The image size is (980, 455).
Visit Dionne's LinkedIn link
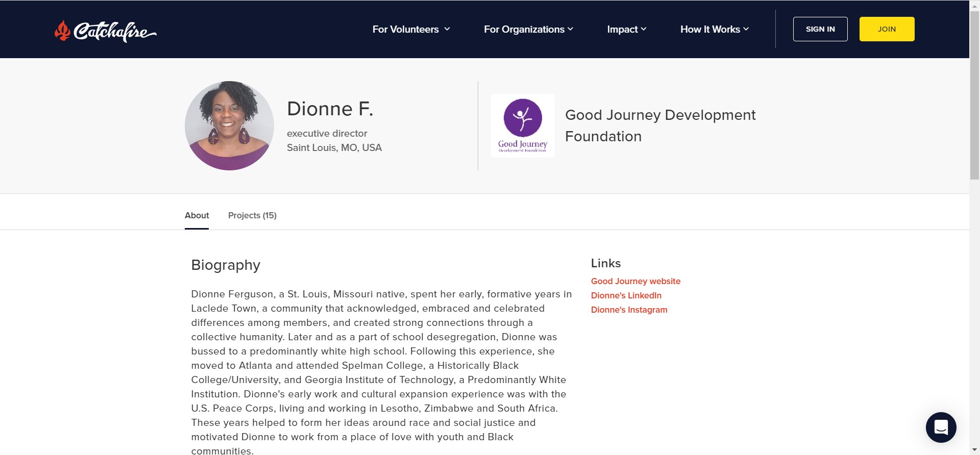626,295
